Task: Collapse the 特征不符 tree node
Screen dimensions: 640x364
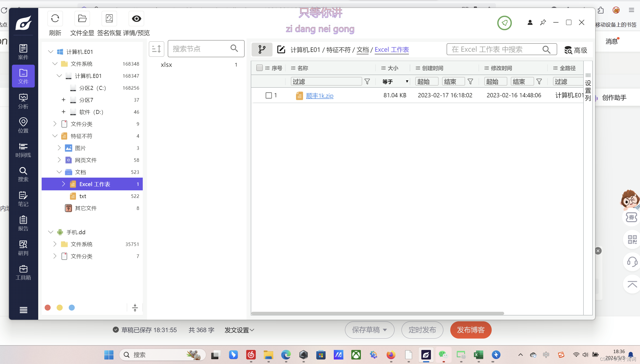Action: (55, 136)
